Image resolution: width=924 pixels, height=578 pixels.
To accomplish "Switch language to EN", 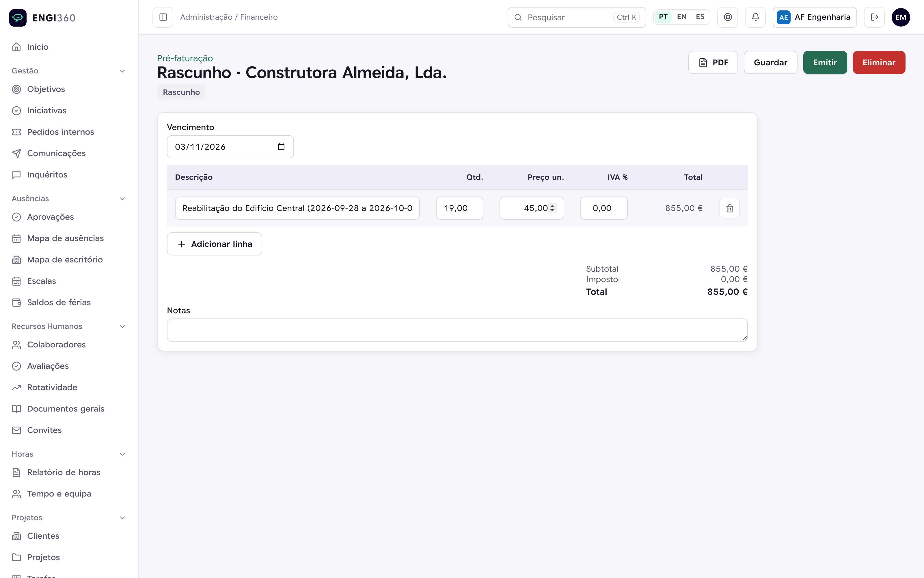I will click(x=681, y=17).
